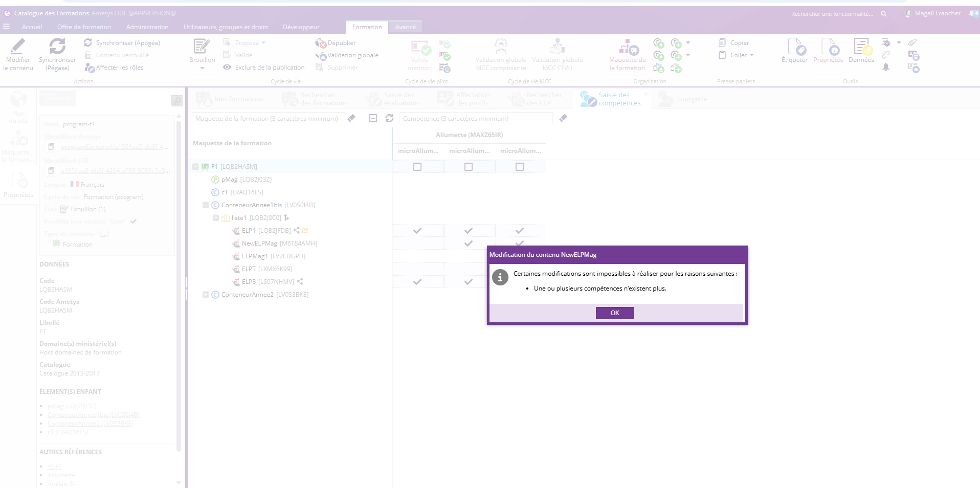980x488 pixels.
Task: Switch to the Avancé ribbon tab
Action: [x=405, y=27]
